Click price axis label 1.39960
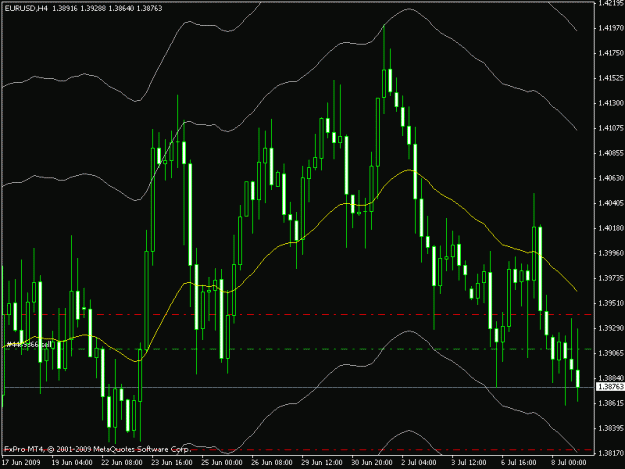The height and width of the screenshot is (469, 625). pyautogui.click(x=611, y=253)
